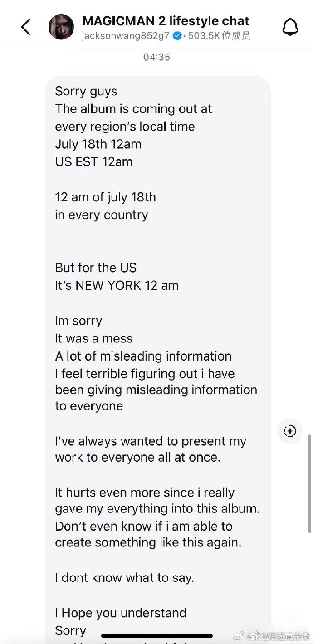Tap the home indicator bar at bottom
313x644 pixels.
click(157, 636)
